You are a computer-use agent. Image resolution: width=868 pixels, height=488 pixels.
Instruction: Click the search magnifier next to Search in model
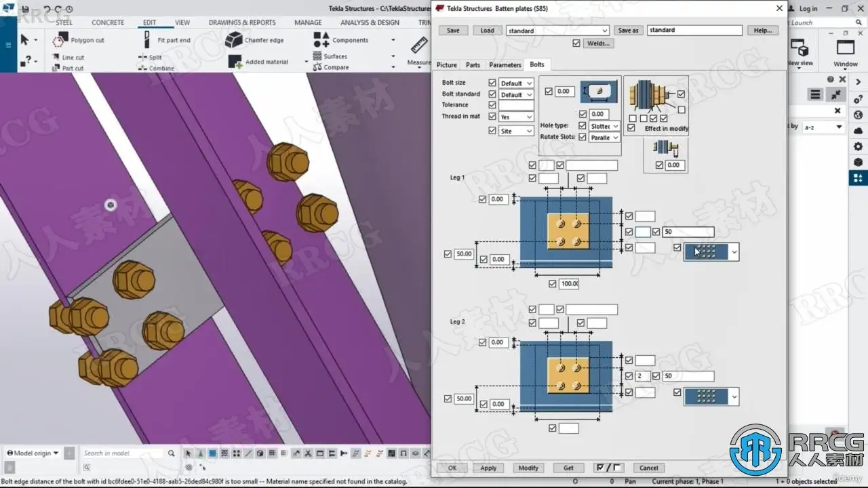(171, 453)
